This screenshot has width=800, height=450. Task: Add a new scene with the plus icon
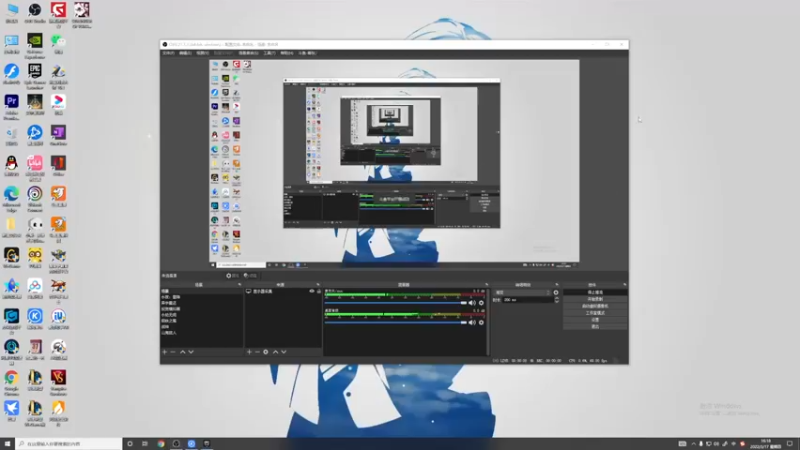[164, 352]
